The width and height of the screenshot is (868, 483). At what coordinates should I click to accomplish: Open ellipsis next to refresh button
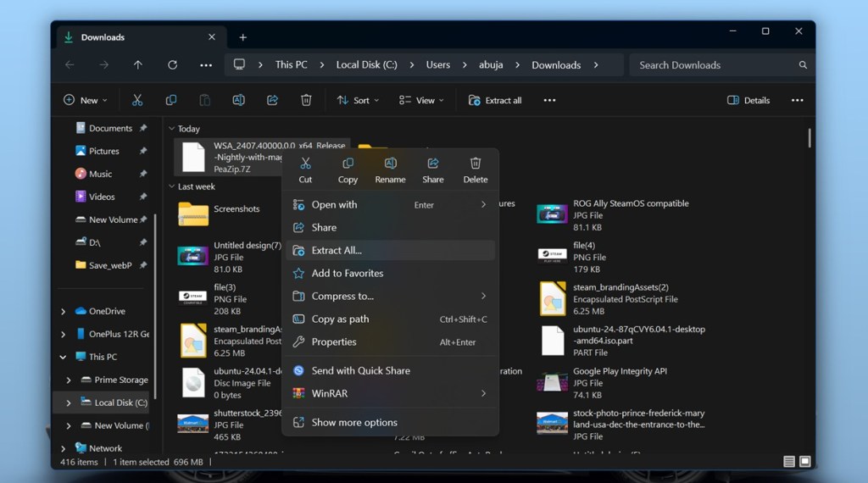[206, 65]
